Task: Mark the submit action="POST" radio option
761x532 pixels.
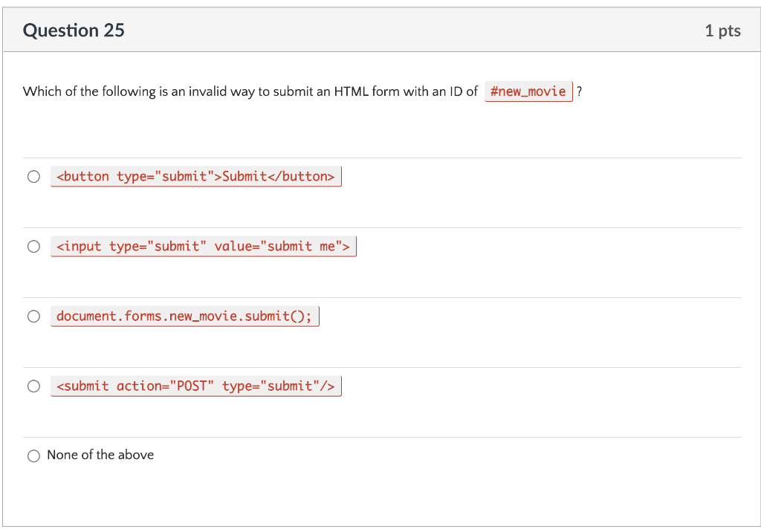Action: pyautogui.click(x=33, y=386)
